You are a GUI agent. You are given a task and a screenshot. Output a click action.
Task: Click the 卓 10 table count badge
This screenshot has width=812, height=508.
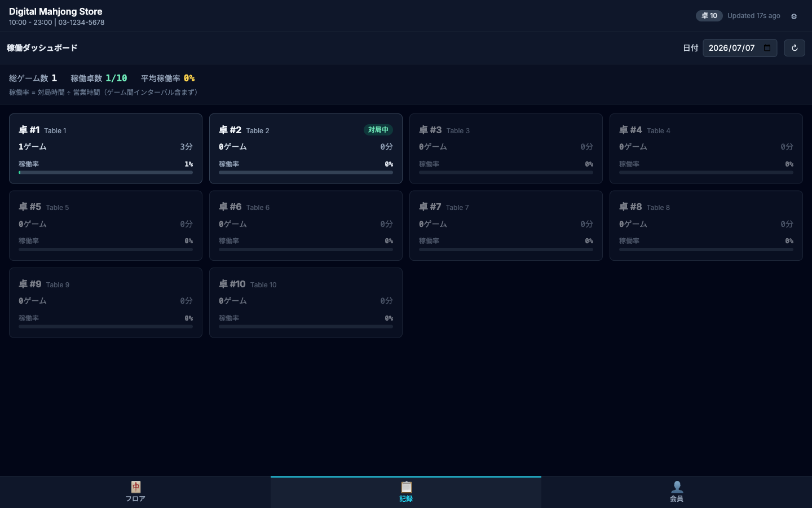point(709,16)
